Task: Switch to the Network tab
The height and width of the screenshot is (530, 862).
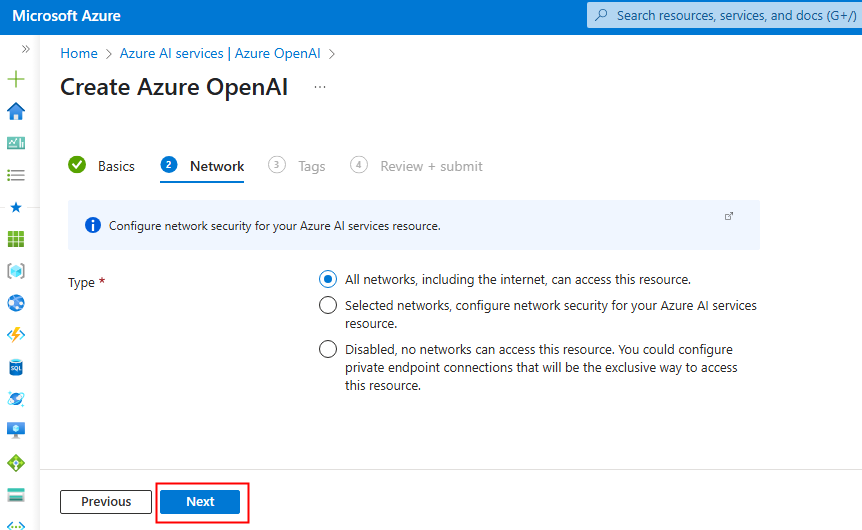Action: pyautogui.click(x=202, y=167)
